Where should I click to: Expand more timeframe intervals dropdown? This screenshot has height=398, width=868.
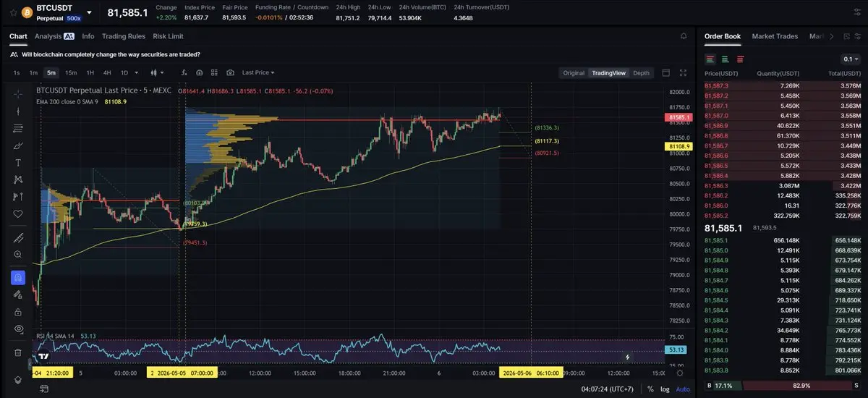(138, 72)
